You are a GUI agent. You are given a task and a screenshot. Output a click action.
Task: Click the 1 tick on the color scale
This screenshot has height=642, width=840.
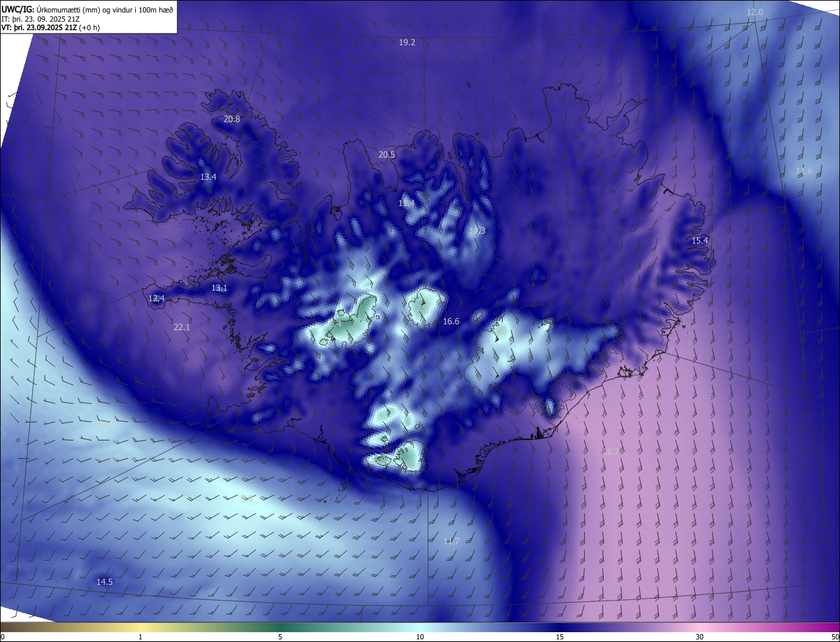point(140,637)
